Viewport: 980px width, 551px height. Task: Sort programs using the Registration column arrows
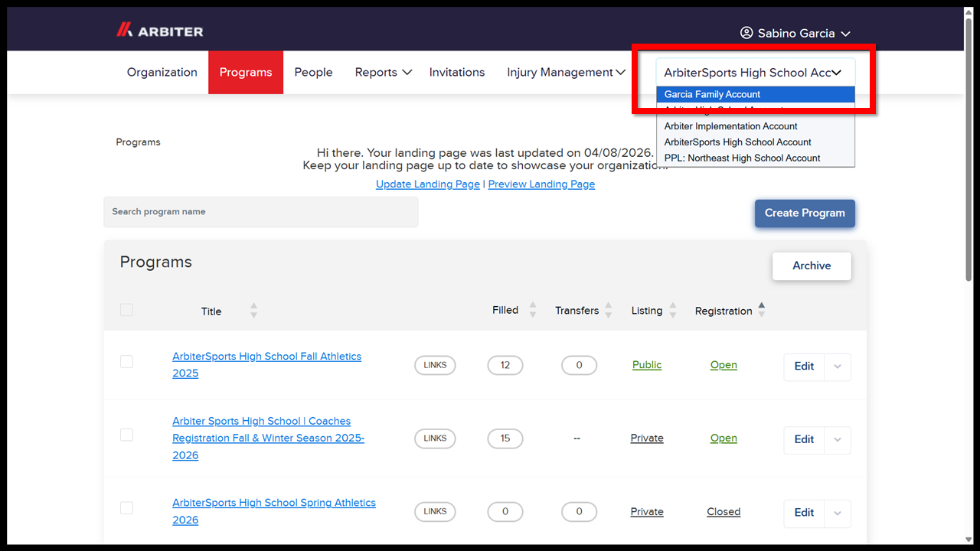pyautogui.click(x=761, y=310)
